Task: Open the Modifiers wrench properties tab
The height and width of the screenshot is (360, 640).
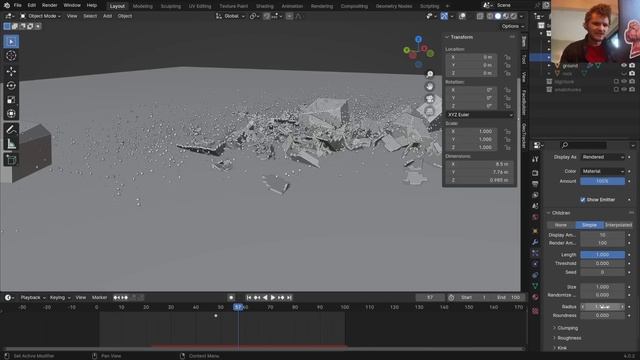Action: tap(535, 242)
